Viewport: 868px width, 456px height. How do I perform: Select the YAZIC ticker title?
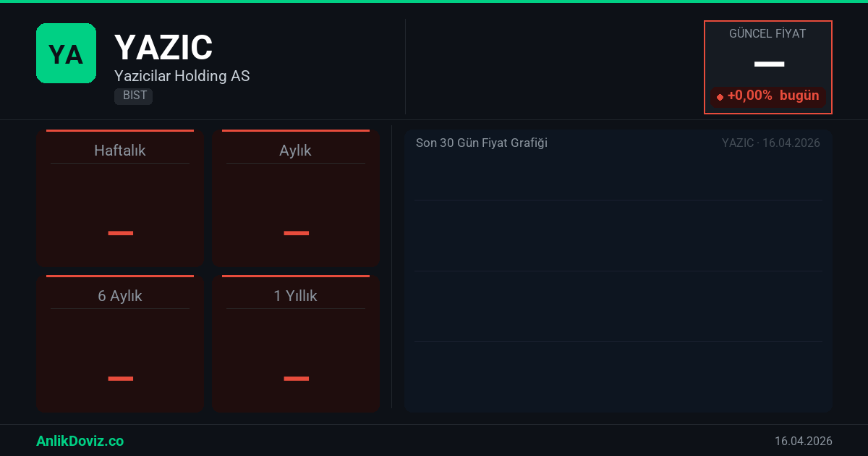tap(163, 48)
